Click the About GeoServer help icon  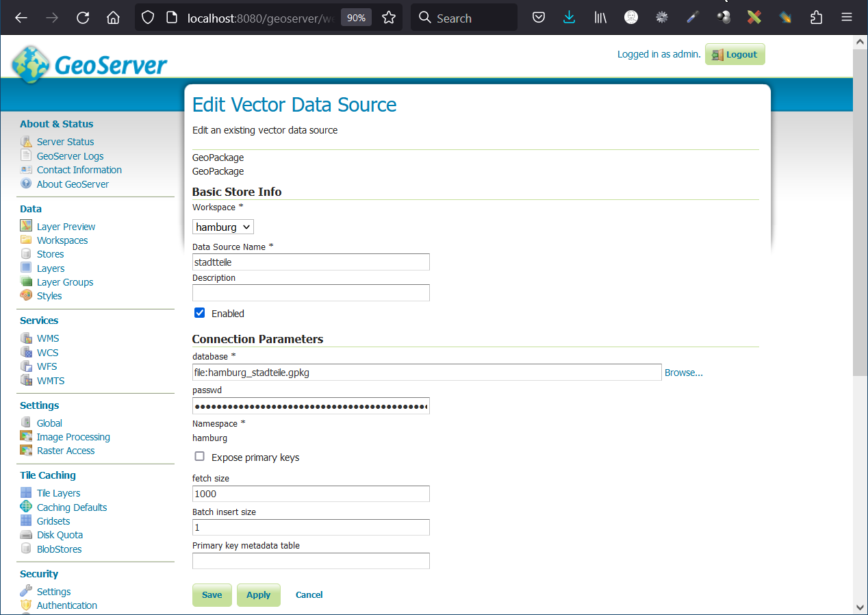pos(26,184)
